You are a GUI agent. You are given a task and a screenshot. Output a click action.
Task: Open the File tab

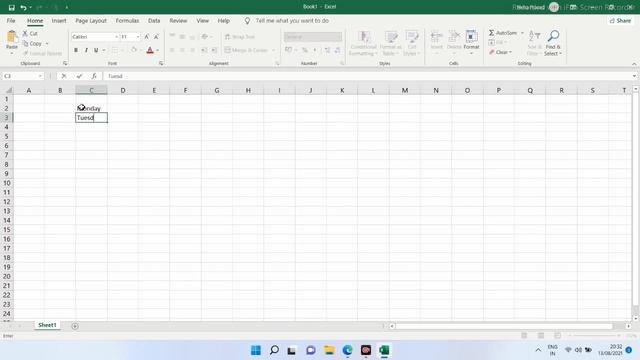pyautogui.click(x=11, y=20)
